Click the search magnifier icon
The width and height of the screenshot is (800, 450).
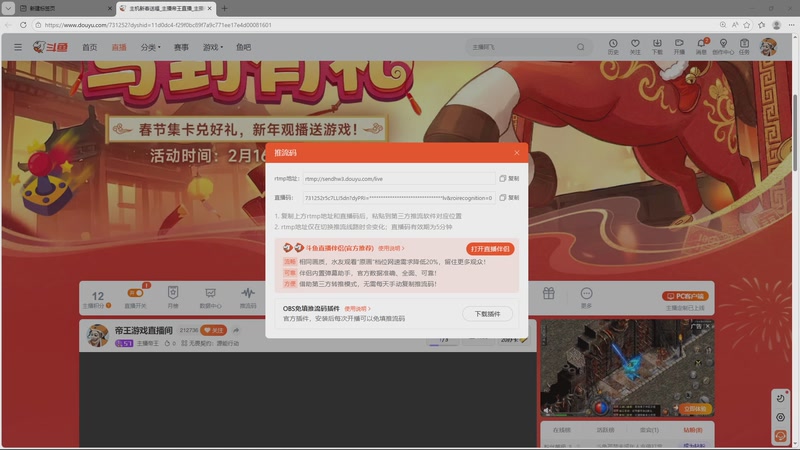[x=581, y=47]
